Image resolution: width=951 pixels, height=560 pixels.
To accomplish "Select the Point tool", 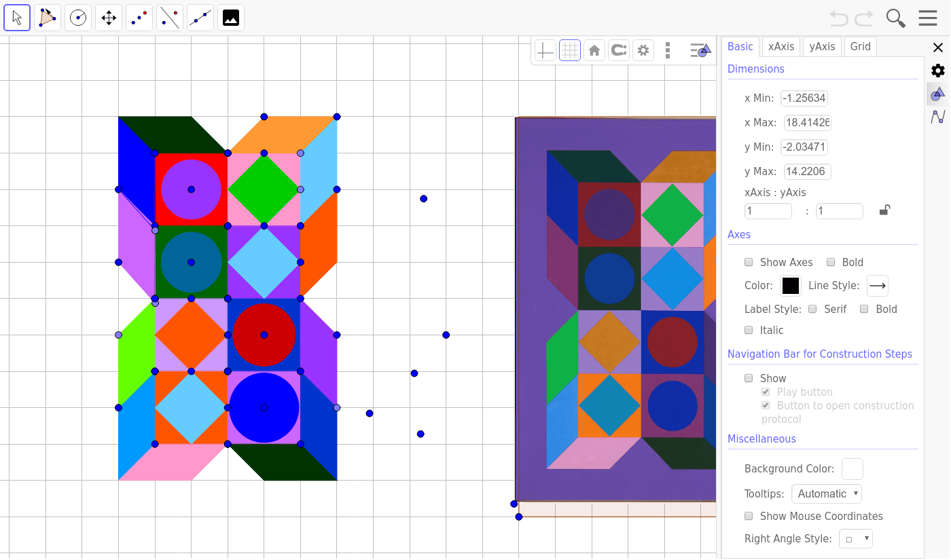I will click(139, 18).
